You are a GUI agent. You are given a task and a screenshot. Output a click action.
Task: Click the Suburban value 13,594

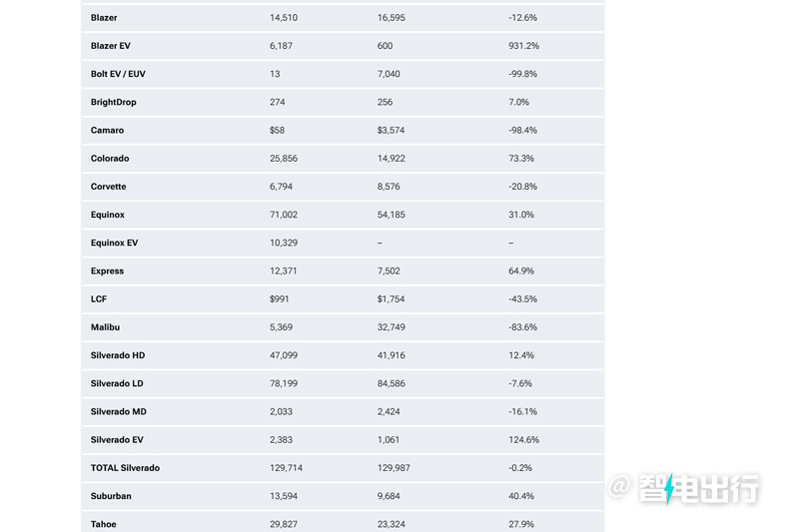284,496
